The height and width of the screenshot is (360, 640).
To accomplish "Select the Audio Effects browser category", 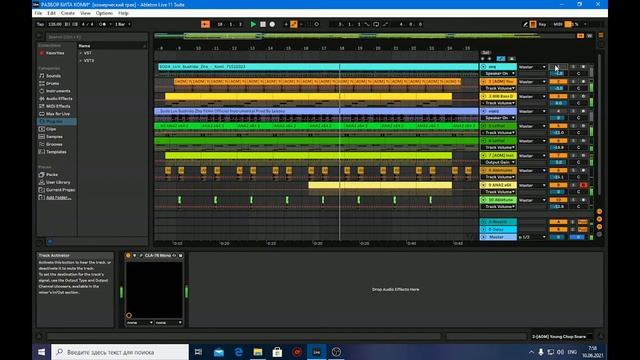I will tap(59, 99).
